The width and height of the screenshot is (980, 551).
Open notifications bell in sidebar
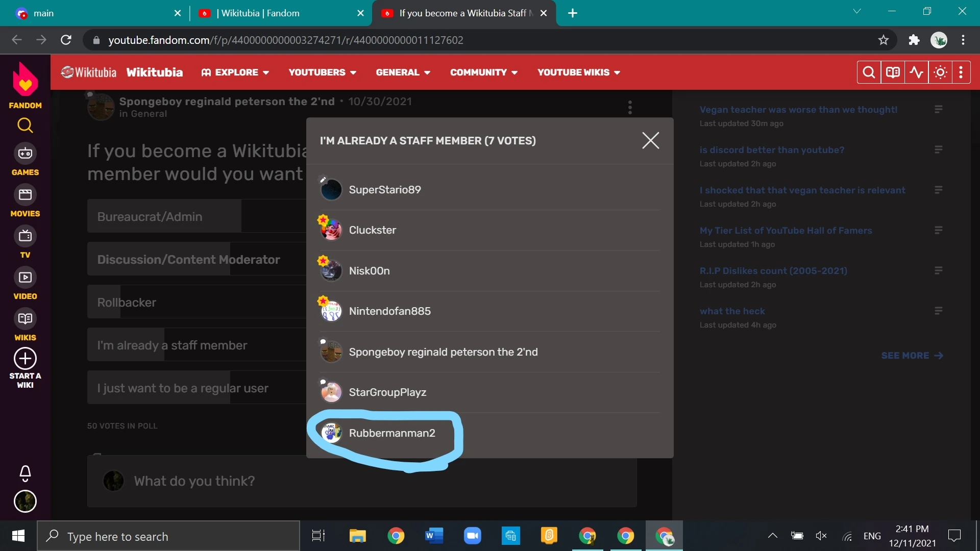(x=25, y=473)
